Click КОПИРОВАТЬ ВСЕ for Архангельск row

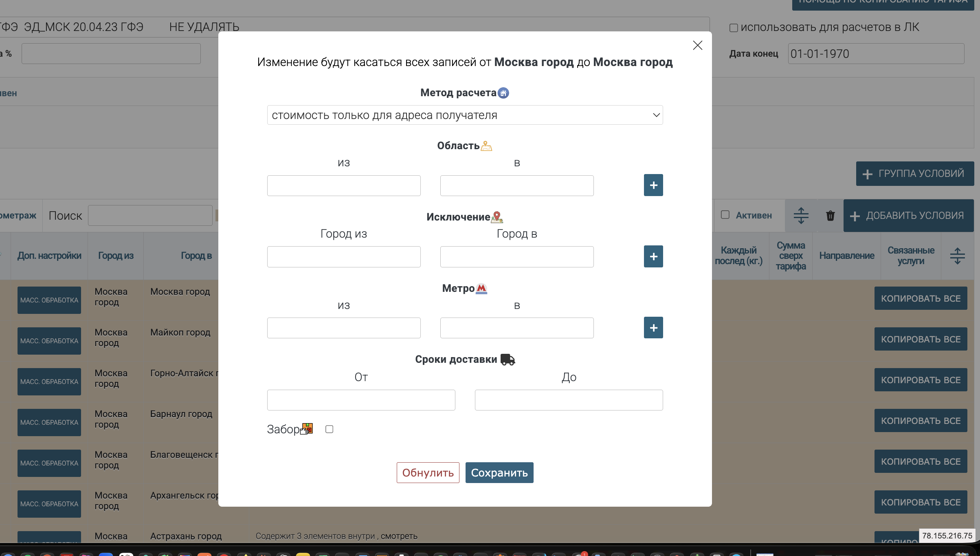(921, 502)
